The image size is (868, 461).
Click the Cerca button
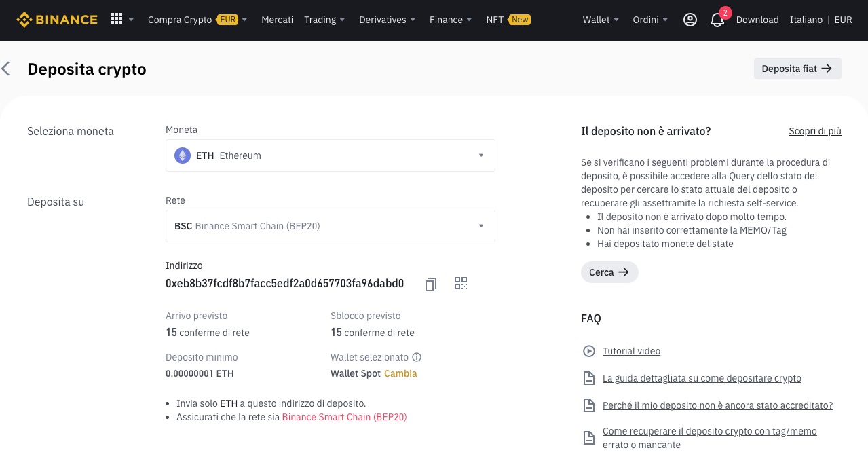[609, 272]
